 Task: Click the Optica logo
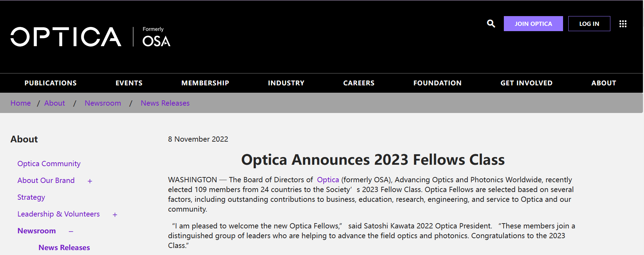[66, 37]
